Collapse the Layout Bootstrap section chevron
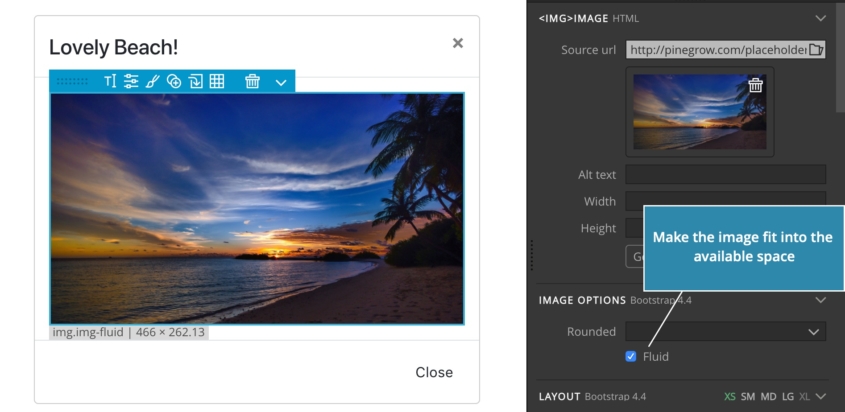Viewport: 845px width, 412px height. [820, 396]
